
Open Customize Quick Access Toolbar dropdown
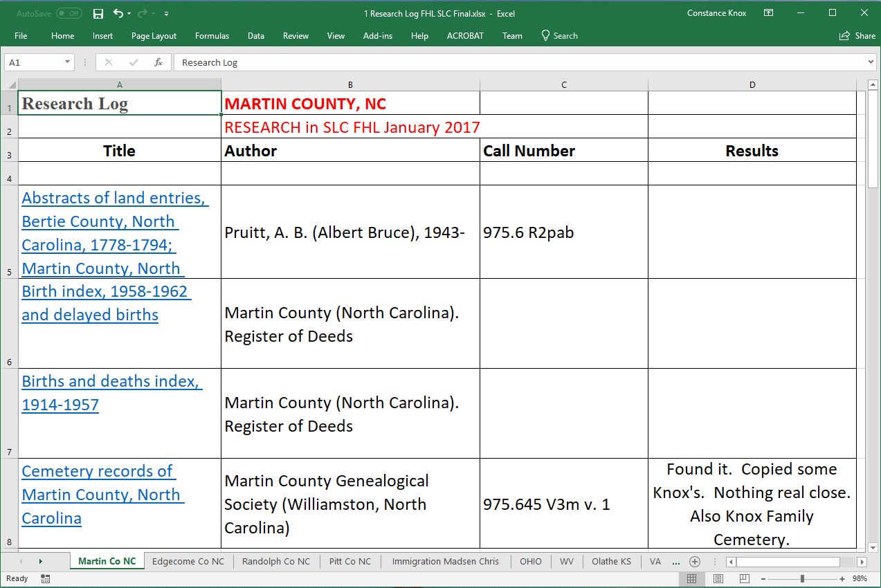[167, 14]
